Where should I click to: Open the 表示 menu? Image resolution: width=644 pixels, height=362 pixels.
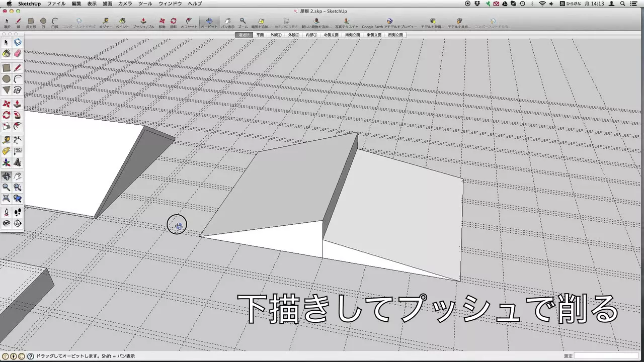[x=92, y=4]
